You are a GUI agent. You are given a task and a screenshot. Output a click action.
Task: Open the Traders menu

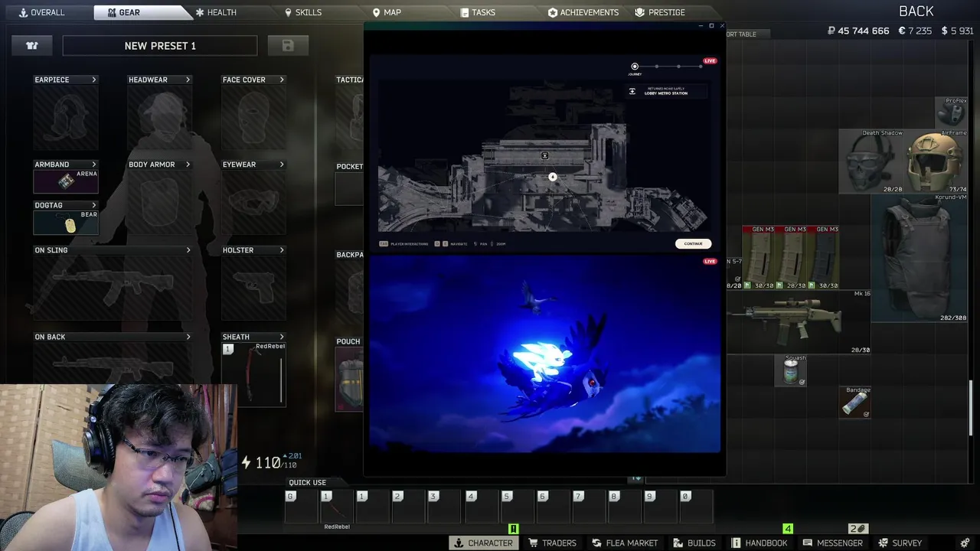point(552,543)
